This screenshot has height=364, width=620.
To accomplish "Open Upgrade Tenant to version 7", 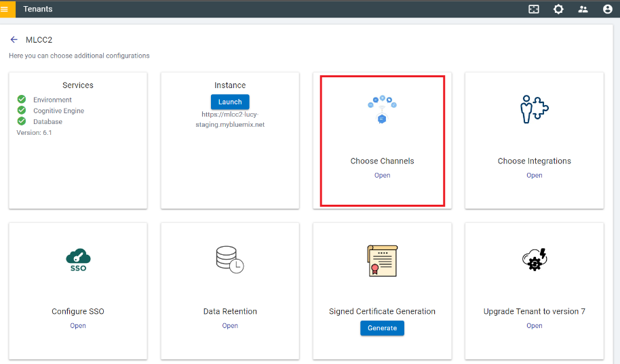I will pos(535,325).
